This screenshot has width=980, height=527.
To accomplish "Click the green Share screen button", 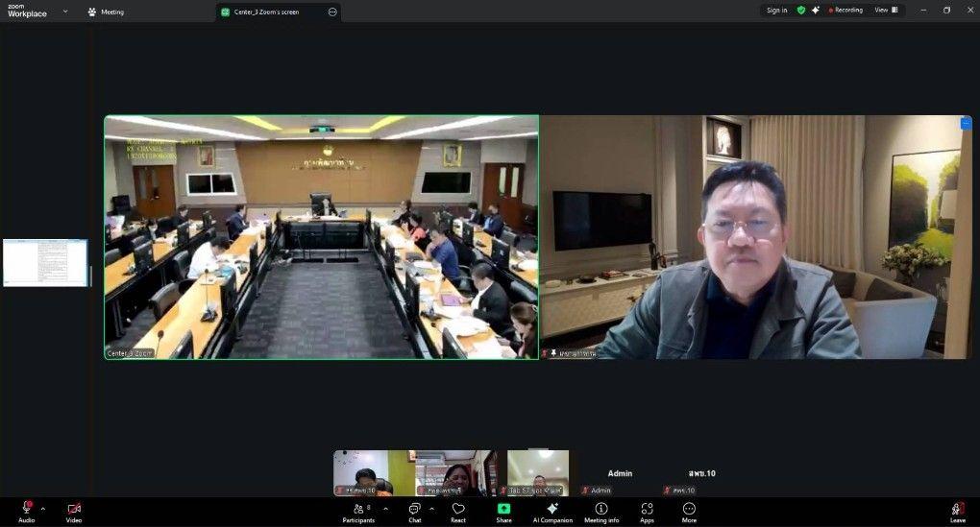I will pyautogui.click(x=503, y=510).
